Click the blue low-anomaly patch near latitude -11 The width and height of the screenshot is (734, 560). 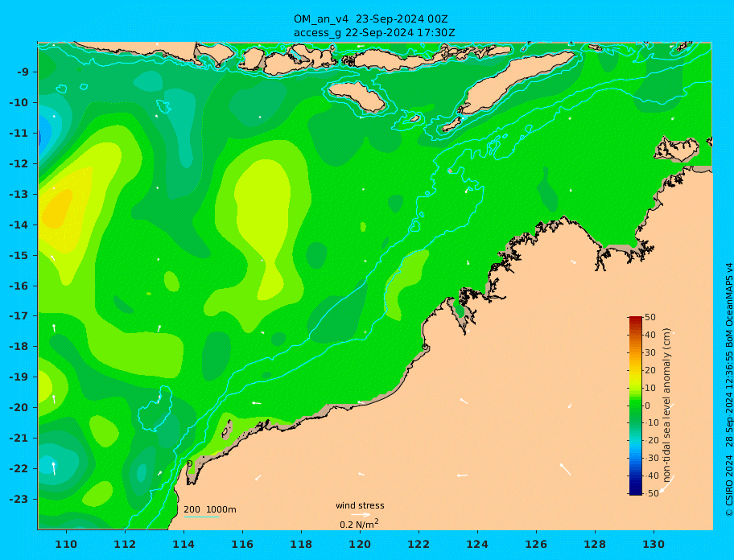(x=43, y=134)
